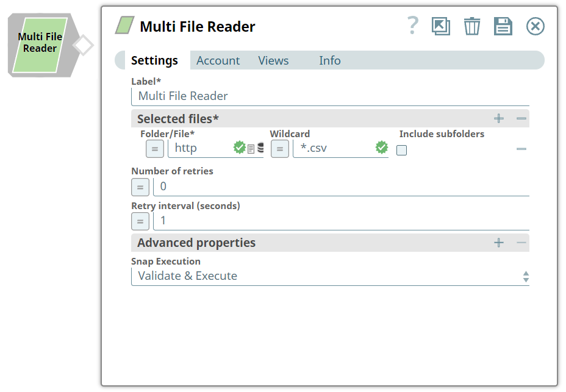This screenshot has height=392, width=566.
Task: Close the Multi File Reader dialog
Action: pos(535,26)
